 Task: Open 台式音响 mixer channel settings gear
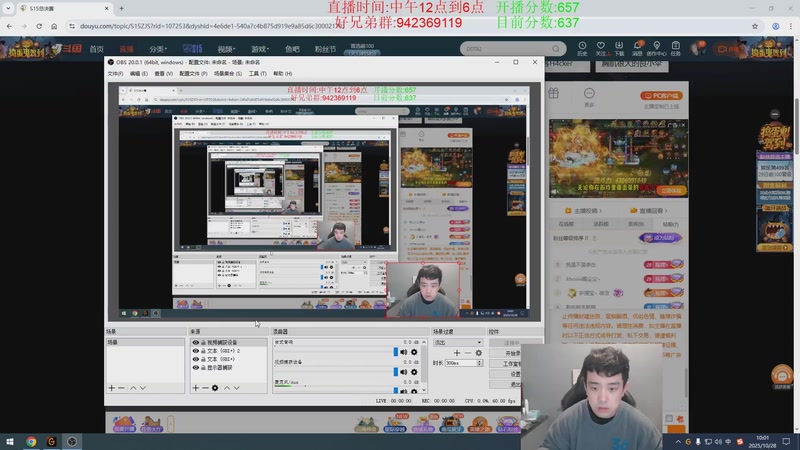(414, 352)
